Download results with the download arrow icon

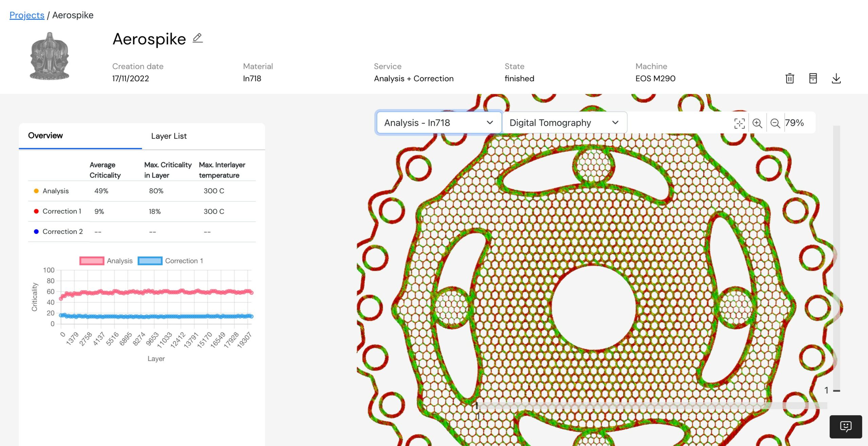836,79
